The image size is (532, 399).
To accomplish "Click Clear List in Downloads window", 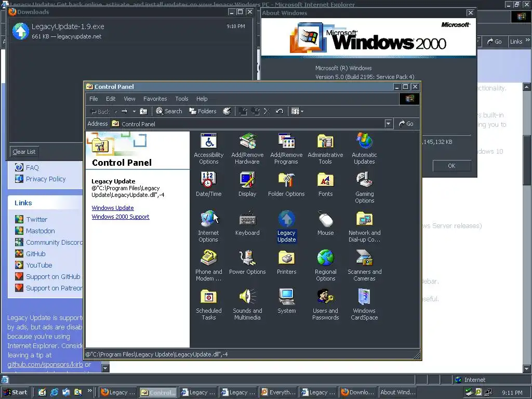I will [24, 152].
